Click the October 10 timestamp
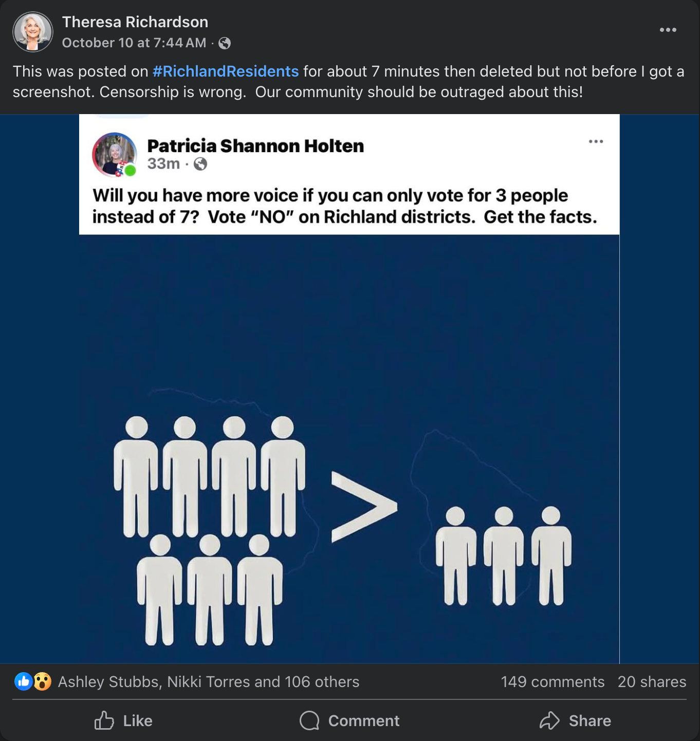The width and height of the screenshot is (700, 741). [x=134, y=43]
